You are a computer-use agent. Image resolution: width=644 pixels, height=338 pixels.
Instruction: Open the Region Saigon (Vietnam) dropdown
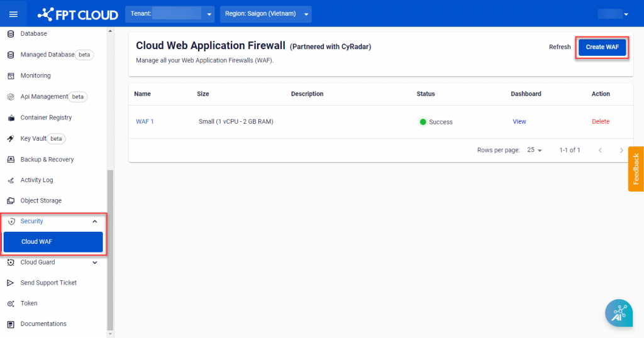265,14
